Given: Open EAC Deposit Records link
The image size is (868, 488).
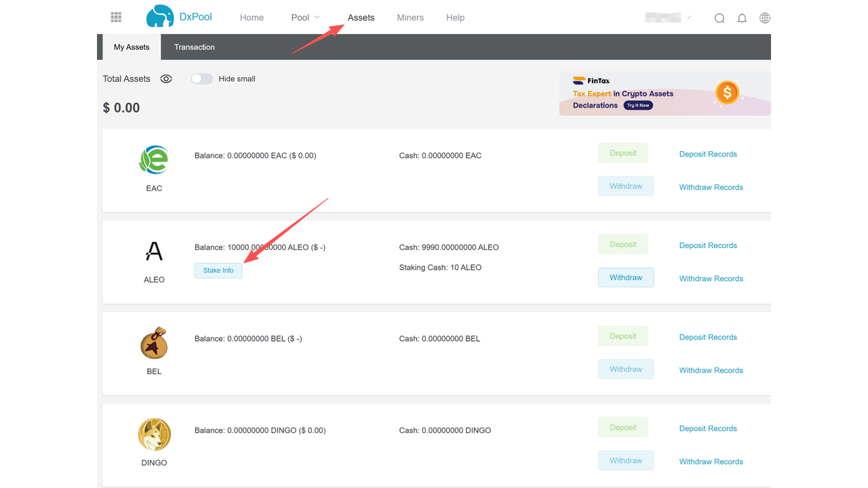Looking at the screenshot, I should pyautogui.click(x=708, y=154).
